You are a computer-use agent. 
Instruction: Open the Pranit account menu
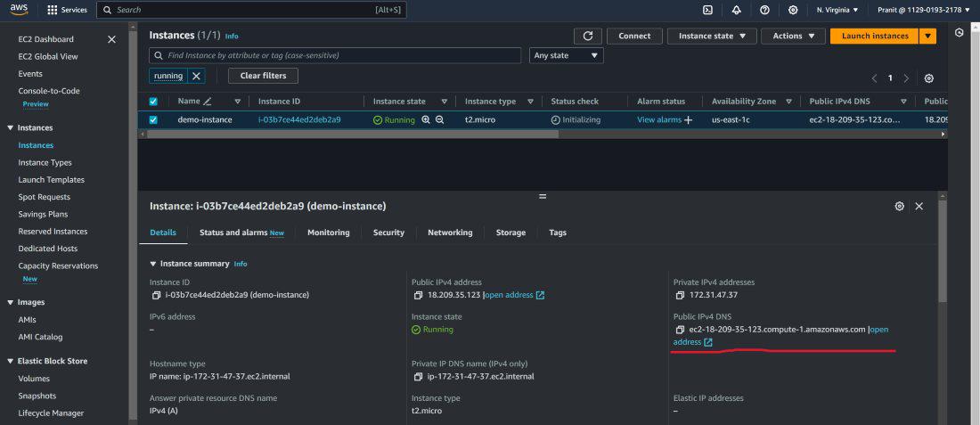(924, 10)
